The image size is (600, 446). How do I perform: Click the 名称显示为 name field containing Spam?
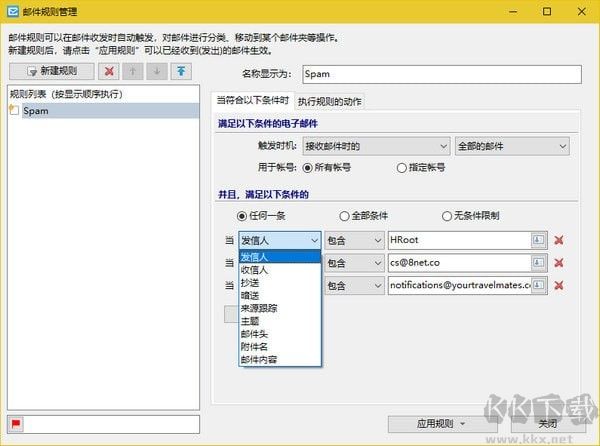click(x=442, y=74)
